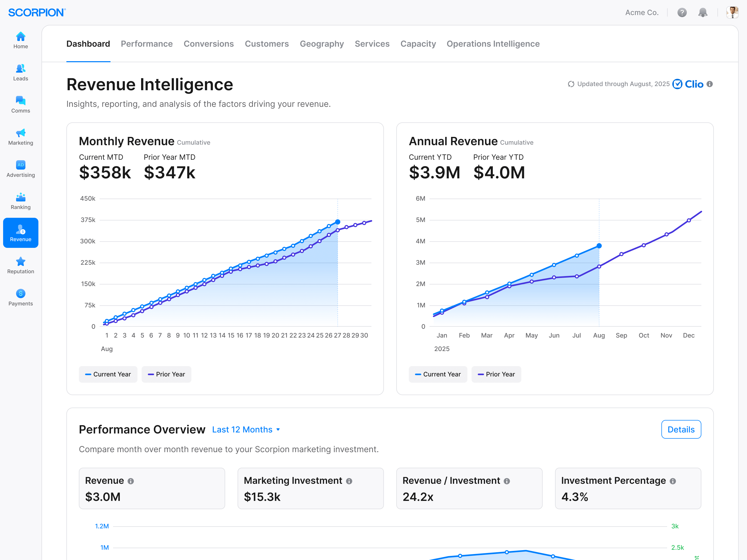Click the Details button
Viewport: 747px width, 560px height.
pyautogui.click(x=681, y=430)
